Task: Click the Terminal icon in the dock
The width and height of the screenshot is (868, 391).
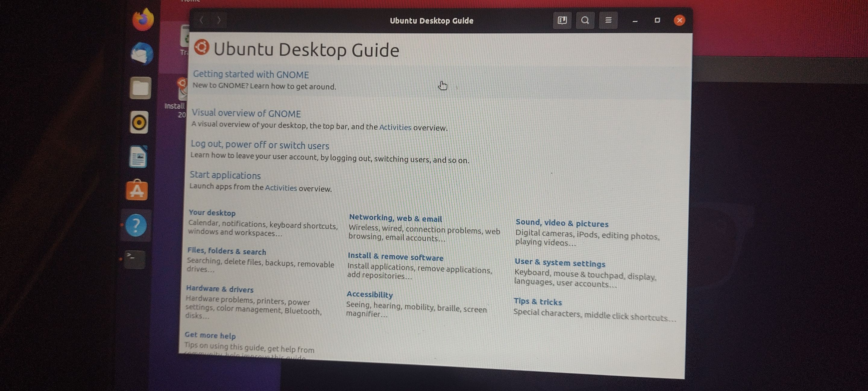Action: [x=135, y=259]
